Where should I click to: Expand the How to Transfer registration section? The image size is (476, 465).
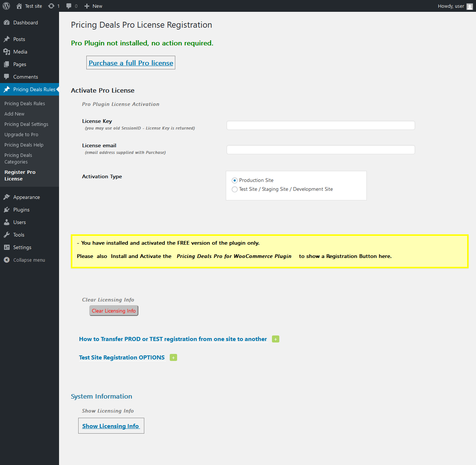pyautogui.click(x=276, y=339)
